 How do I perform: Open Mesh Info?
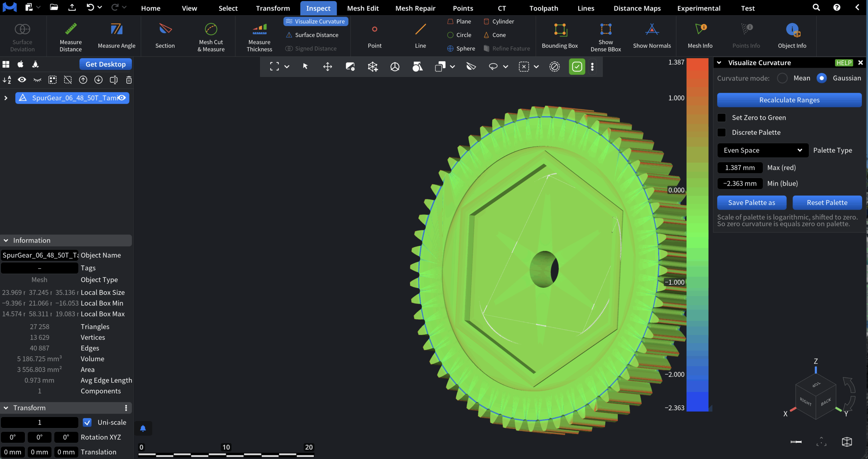[x=700, y=36]
